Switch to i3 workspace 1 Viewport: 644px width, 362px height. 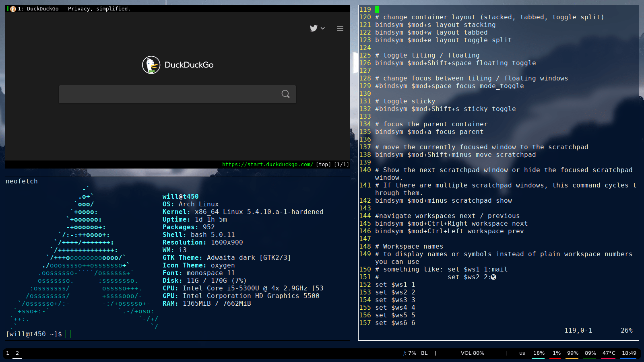(8, 353)
